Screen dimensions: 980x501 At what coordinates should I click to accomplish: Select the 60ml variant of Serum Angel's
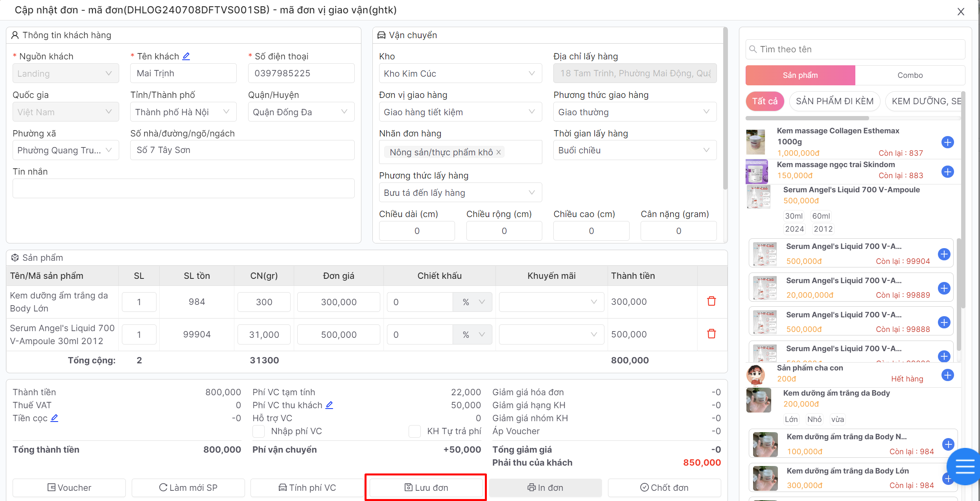click(821, 216)
